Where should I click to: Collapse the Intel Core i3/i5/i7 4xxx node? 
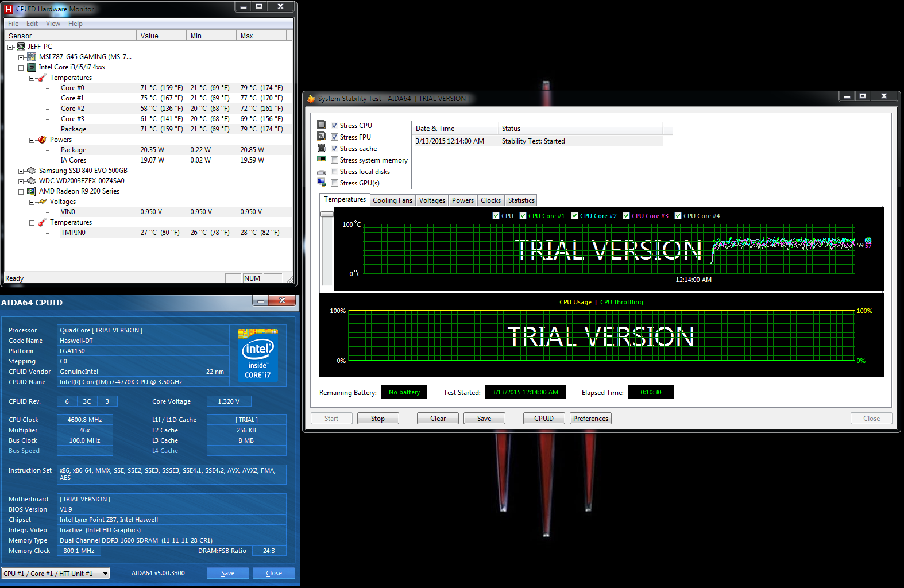[x=21, y=68]
